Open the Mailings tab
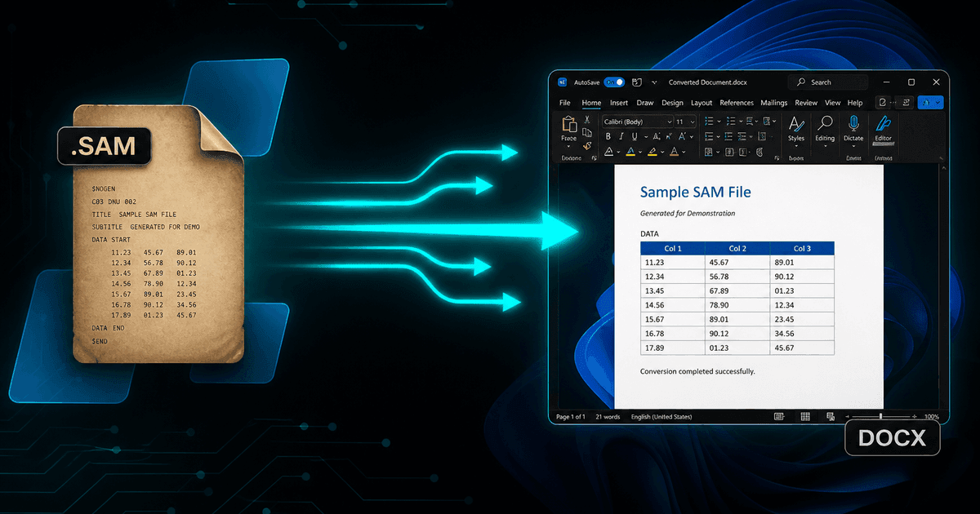This screenshot has width=980, height=514. [774, 103]
